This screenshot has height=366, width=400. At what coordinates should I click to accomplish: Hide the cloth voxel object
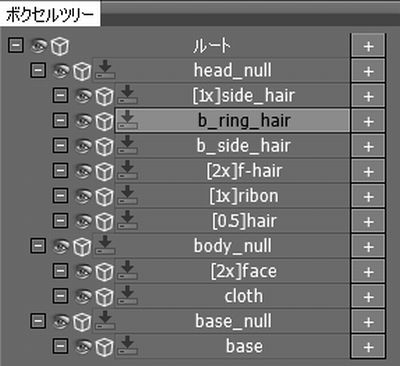coord(84,296)
